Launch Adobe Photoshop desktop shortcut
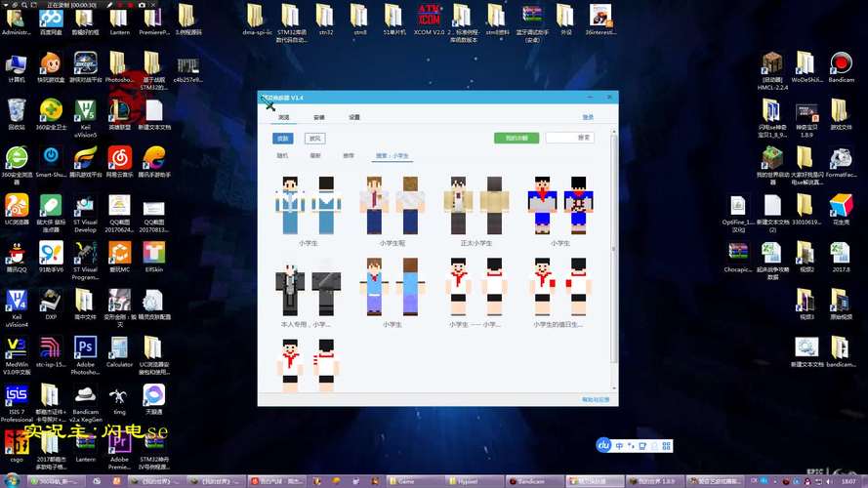The height and width of the screenshot is (488, 868). [x=85, y=356]
